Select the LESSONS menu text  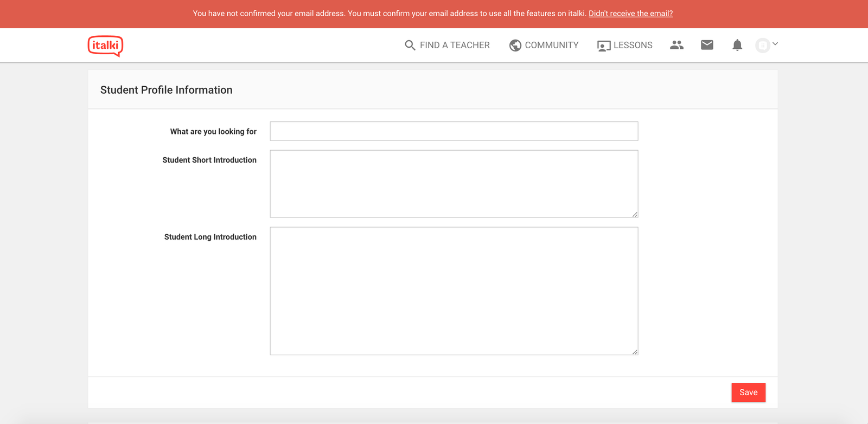633,45
